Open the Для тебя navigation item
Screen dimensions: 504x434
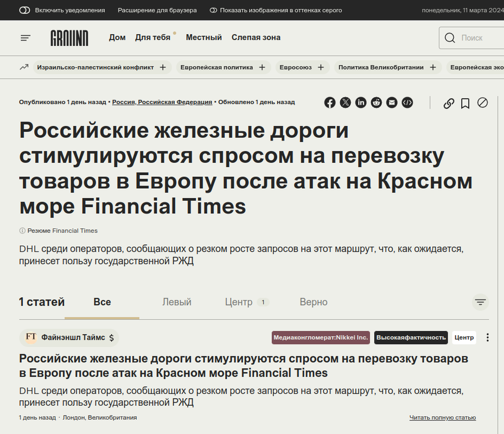[152, 37]
